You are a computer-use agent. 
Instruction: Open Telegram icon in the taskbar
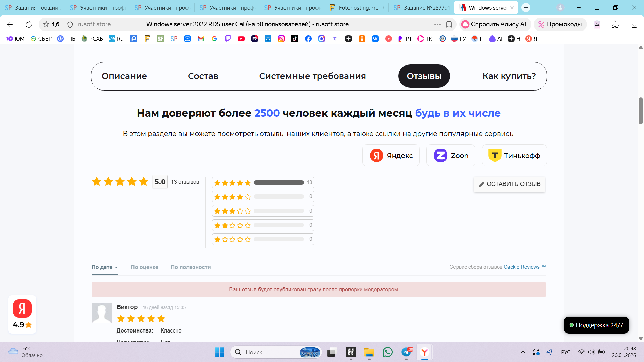click(406, 352)
